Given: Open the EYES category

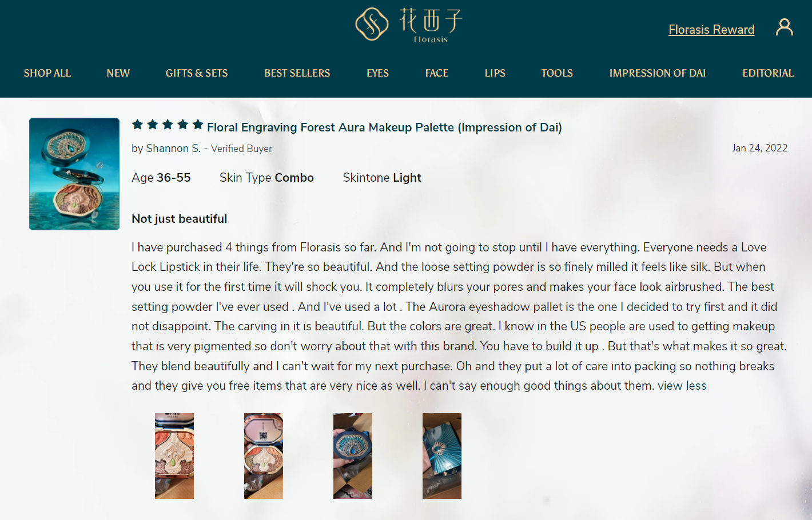Looking at the screenshot, I should [377, 73].
